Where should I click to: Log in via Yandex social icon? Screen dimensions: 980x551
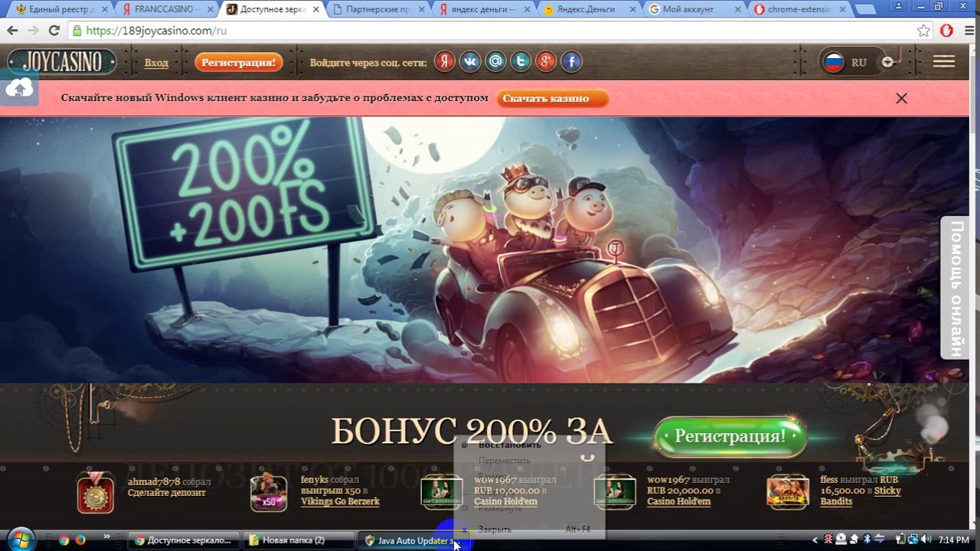pos(445,62)
